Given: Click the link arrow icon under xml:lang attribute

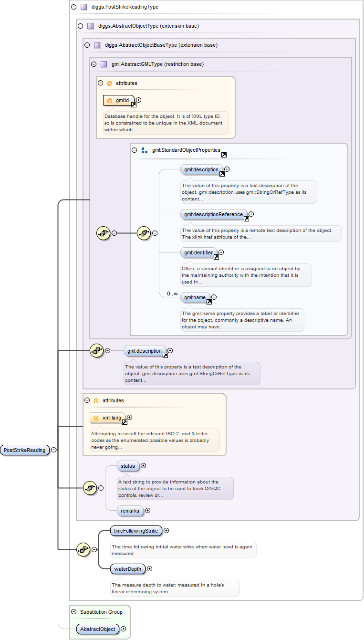Looking at the screenshot, I should click(125, 422).
